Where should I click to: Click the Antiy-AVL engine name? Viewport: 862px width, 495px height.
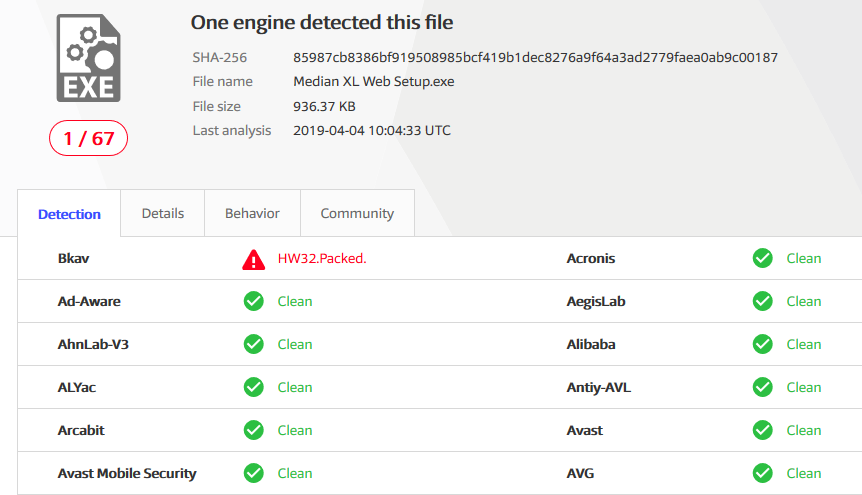599,387
